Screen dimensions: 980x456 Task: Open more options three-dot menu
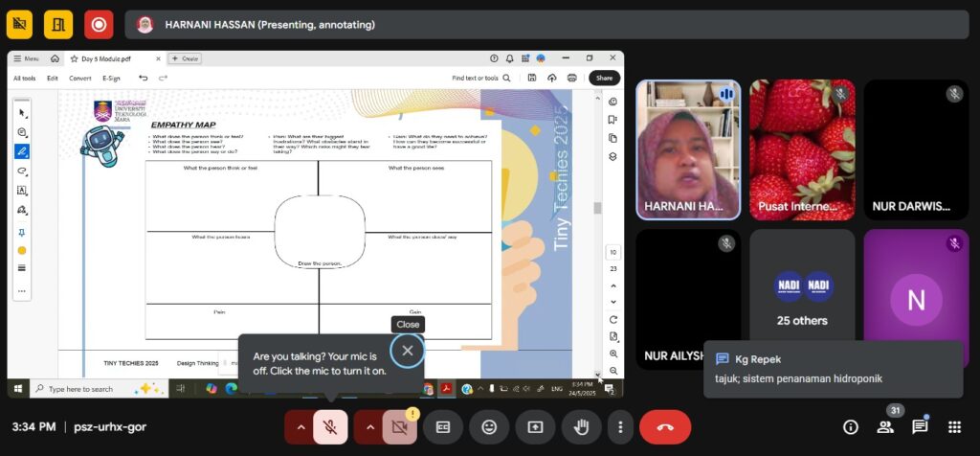[x=620, y=427]
